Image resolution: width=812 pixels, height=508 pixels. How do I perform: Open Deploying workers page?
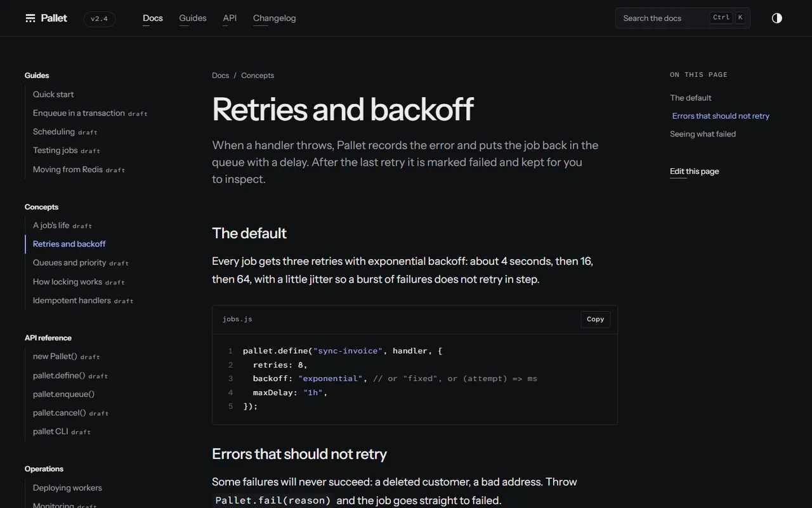pyautogui.click(x=67, y=488)
